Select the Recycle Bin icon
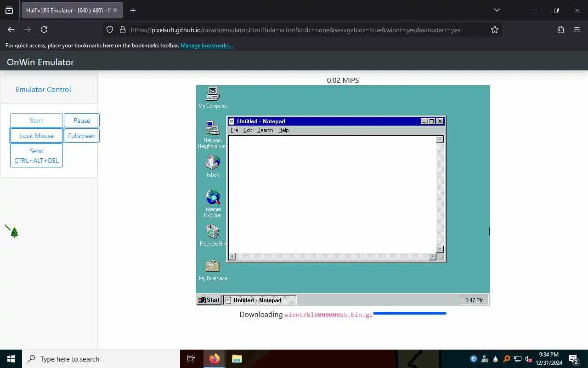 coord(213,235)
